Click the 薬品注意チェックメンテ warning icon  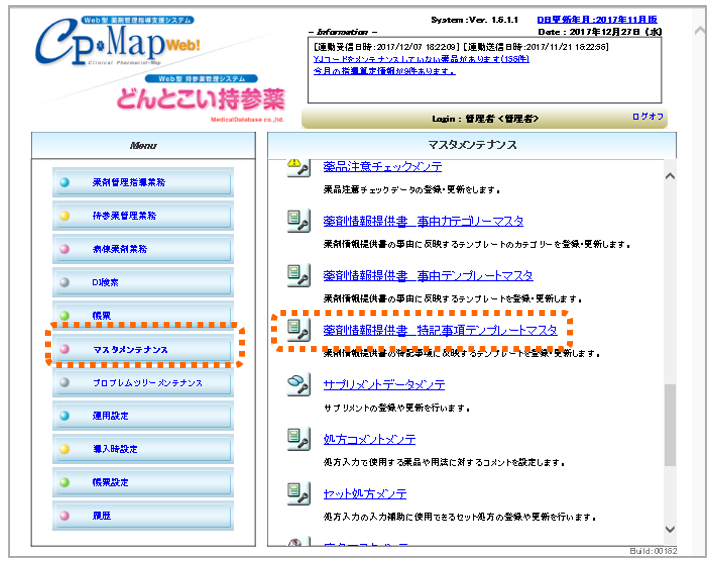pyautogui.click(x=297, y=168)
